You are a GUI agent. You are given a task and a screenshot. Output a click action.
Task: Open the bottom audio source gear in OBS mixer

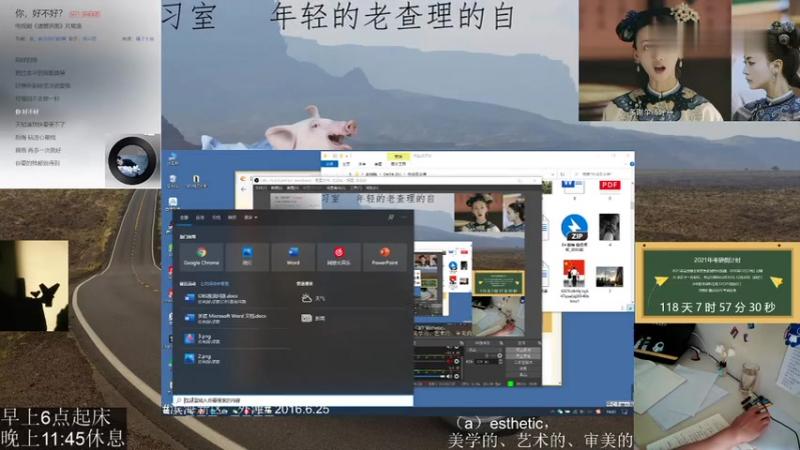tap(457, 377)
